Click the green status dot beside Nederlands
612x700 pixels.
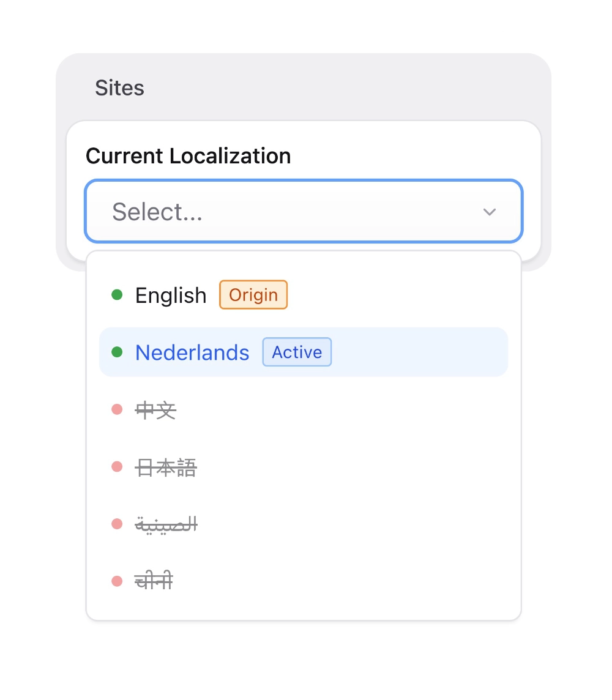pyautogui.click(x=116, y=352)
